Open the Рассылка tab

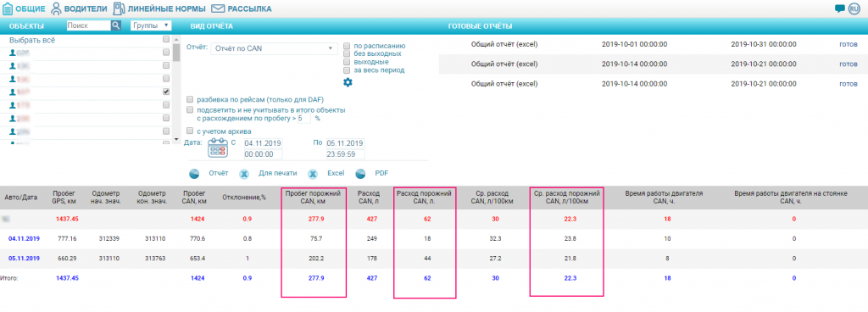click(242, 8)
